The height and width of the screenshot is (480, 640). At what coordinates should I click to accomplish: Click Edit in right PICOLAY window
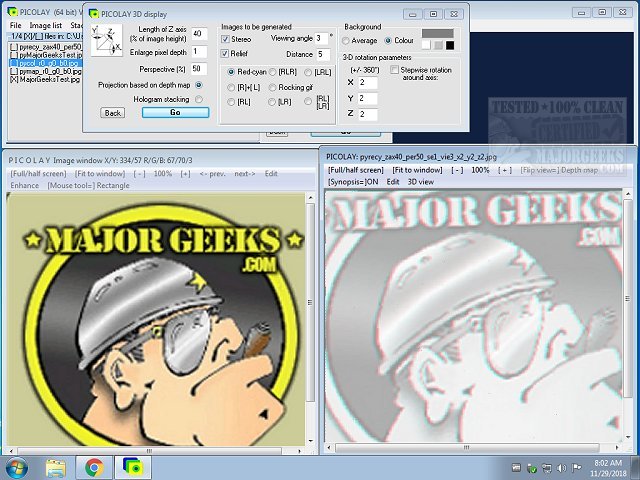(x=393, y=182)
